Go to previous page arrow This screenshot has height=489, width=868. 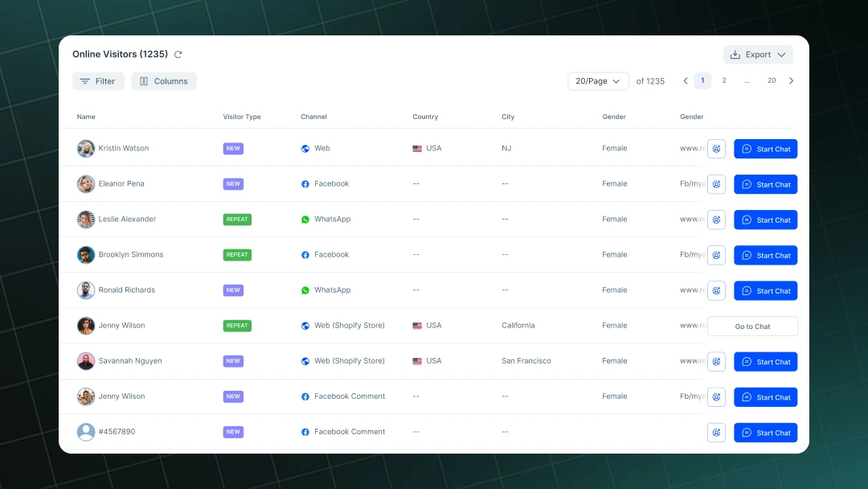686,81
